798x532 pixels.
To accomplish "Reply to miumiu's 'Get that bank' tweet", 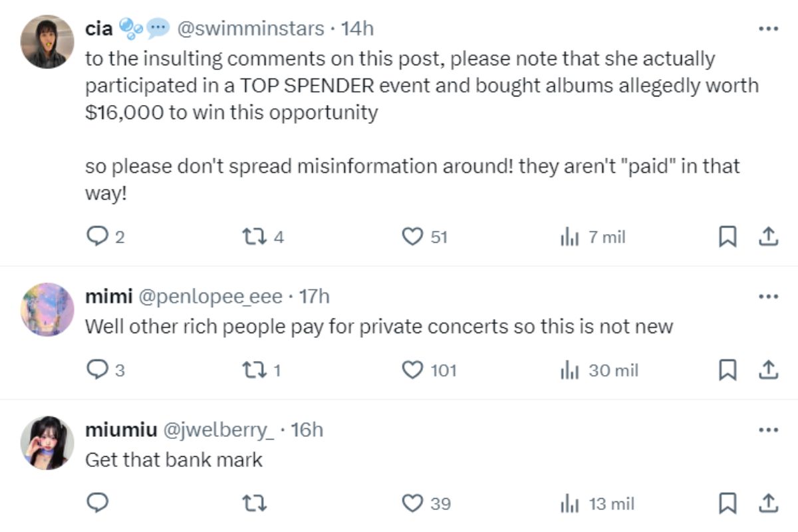I will [x=98, y=503].
